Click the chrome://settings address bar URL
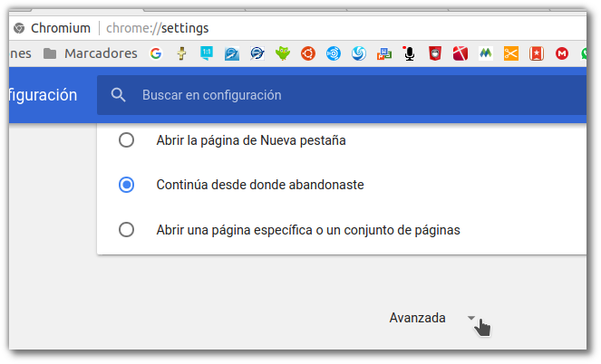The width and height of the screenshot is (601, 364). (x=157, y=28)
